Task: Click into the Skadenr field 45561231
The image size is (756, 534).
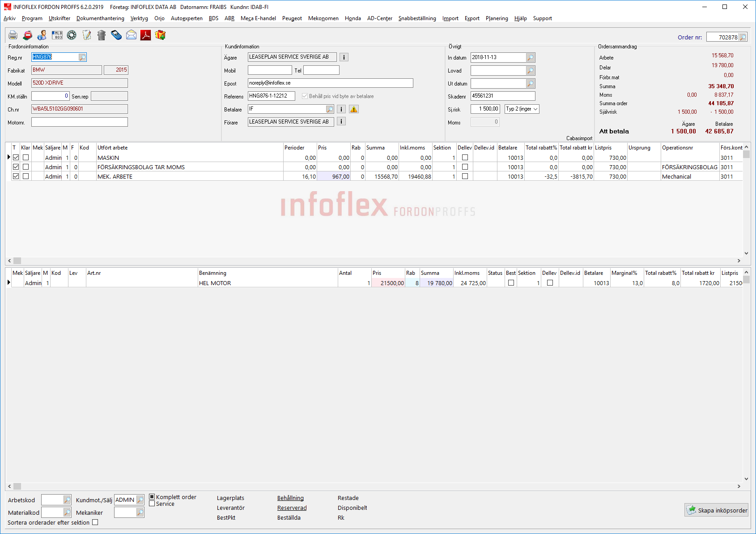Action: point(503,96)
